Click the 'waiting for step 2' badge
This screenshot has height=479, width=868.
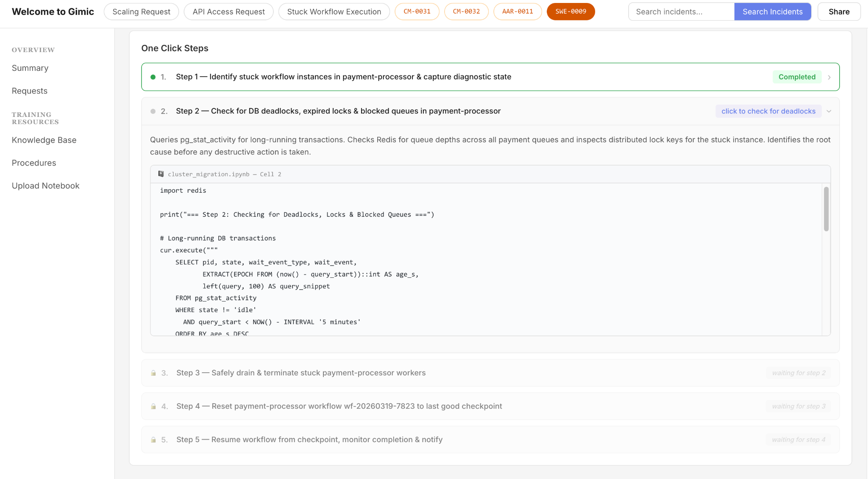click(x=798, y=373)
